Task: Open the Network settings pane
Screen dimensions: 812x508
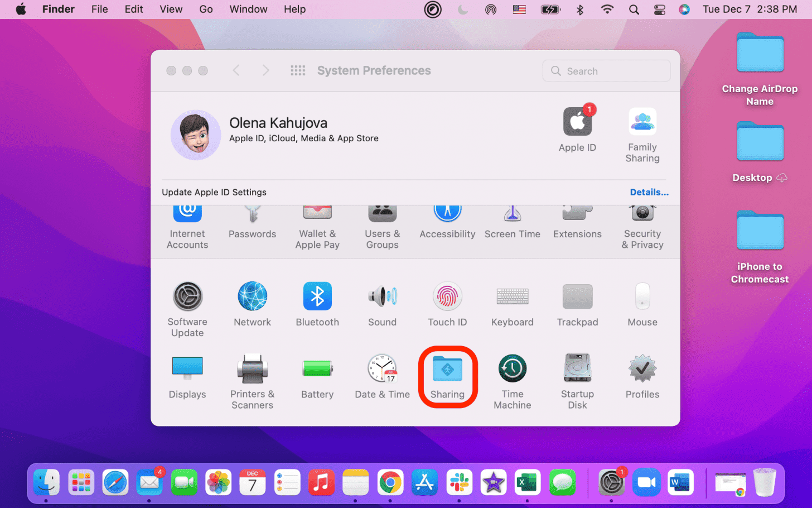Action: coord(252,304)
